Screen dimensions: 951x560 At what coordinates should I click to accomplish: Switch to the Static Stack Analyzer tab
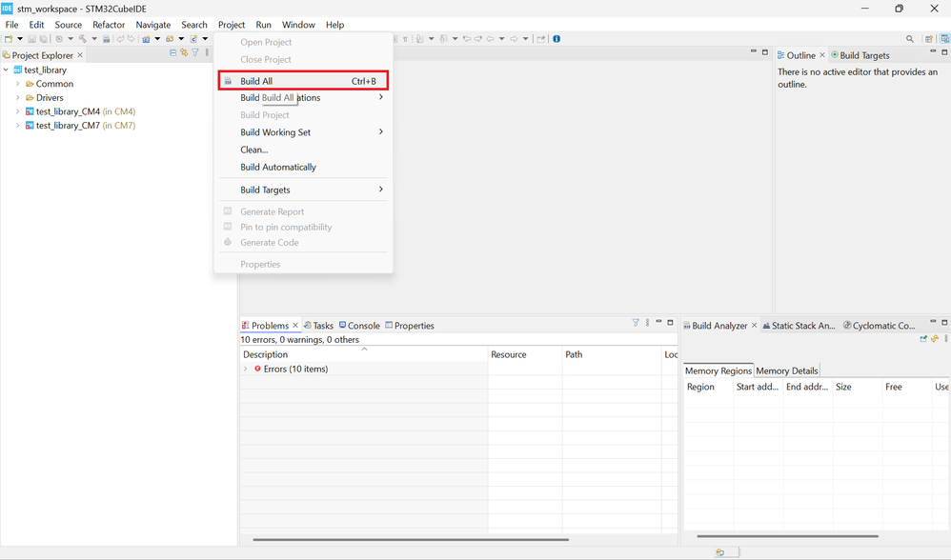pos(799,326)
